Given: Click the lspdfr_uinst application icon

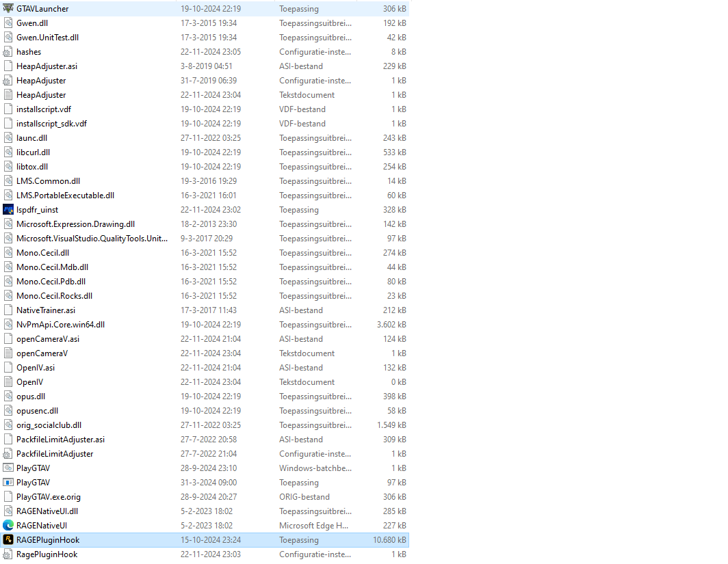Looking at the screenshot, I should point(8,210).
